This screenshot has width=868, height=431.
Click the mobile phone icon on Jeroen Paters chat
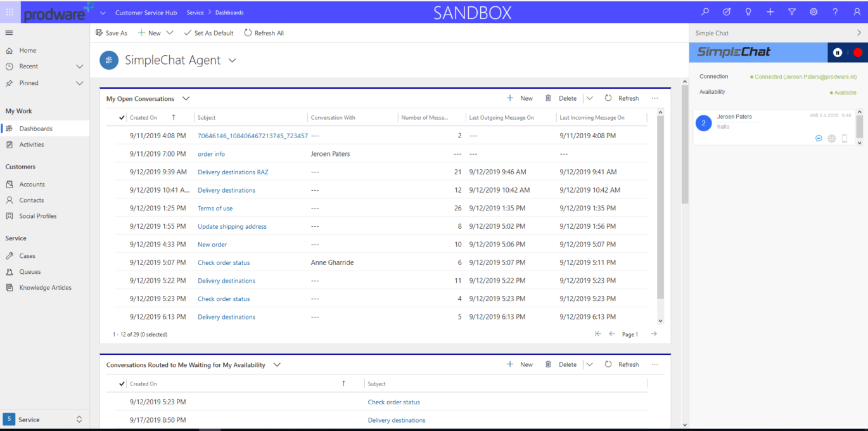coord(845,138)
